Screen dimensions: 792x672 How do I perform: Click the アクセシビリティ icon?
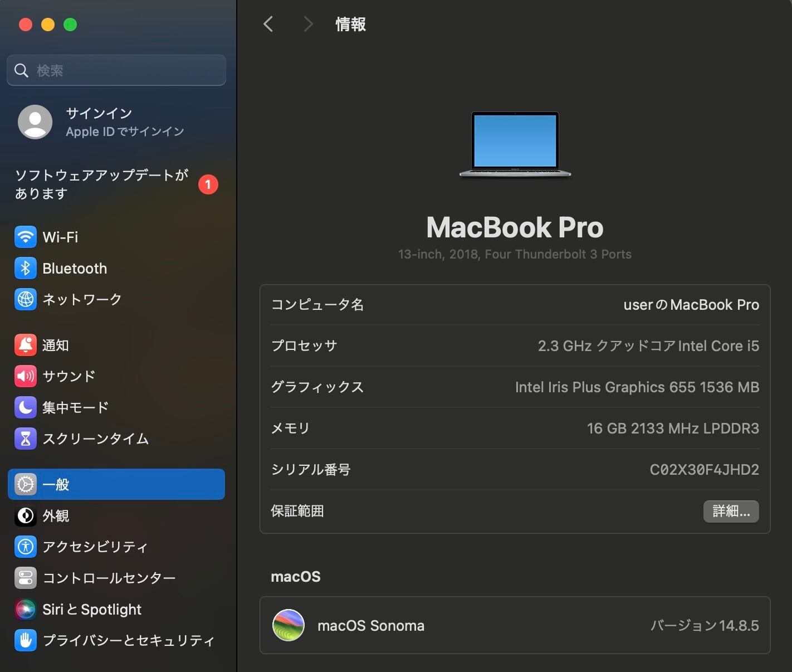tap(26, 547)
